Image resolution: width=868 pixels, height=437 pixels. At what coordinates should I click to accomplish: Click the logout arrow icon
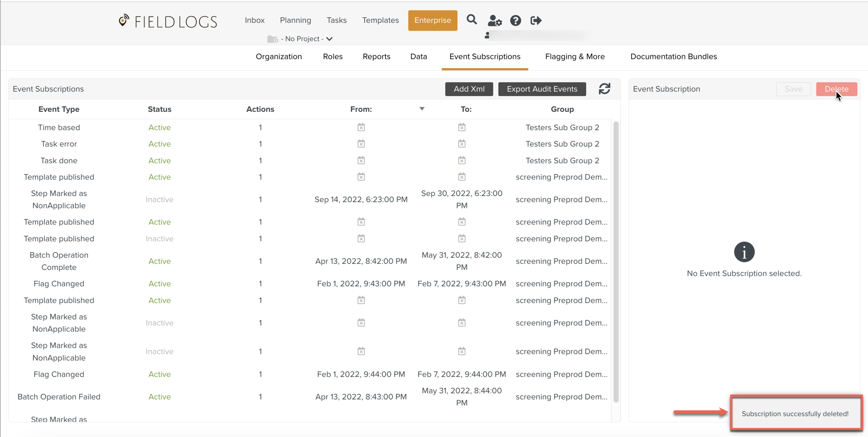click(x=536, y=20)
